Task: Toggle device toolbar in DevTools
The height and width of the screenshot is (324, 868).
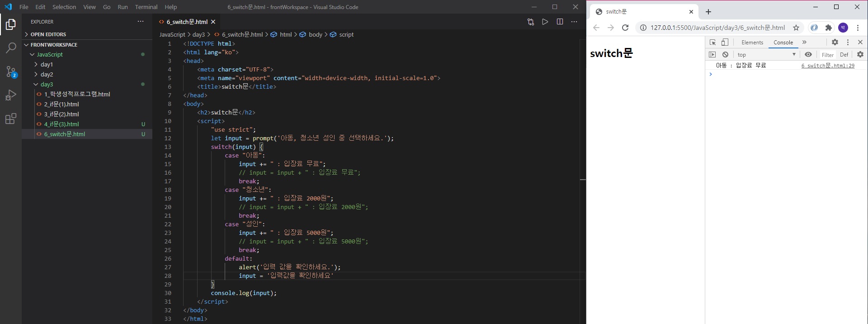Action: 725,42
